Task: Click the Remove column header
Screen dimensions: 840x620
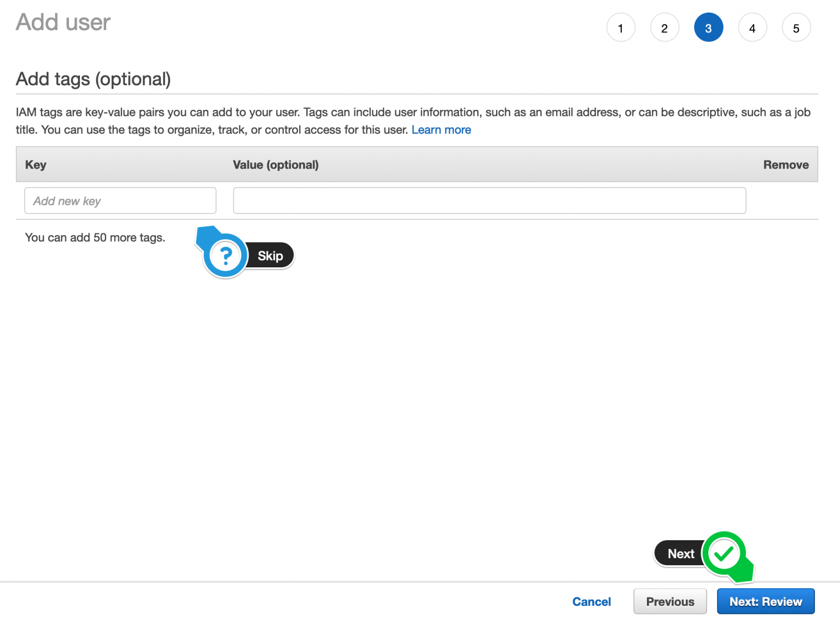Action: click(x=786, y=165)
